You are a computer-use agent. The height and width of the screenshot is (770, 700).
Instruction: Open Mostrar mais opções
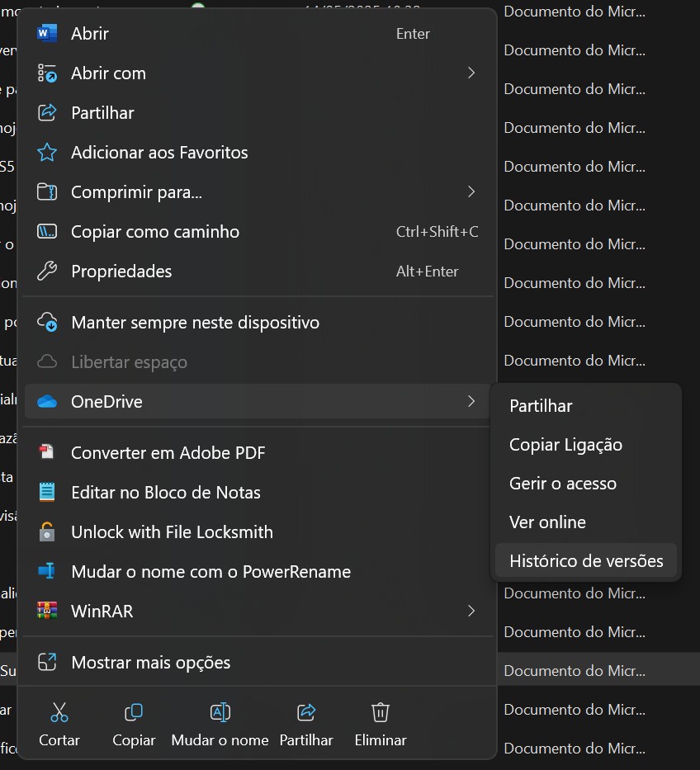pyautogui.click(x=150, y=663)
